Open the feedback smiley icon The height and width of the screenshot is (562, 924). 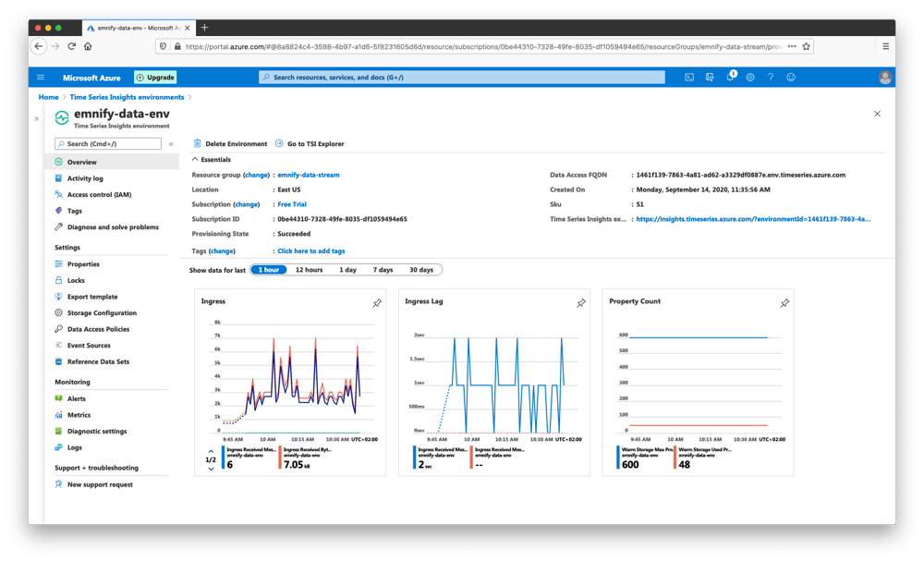pos(791,78)
